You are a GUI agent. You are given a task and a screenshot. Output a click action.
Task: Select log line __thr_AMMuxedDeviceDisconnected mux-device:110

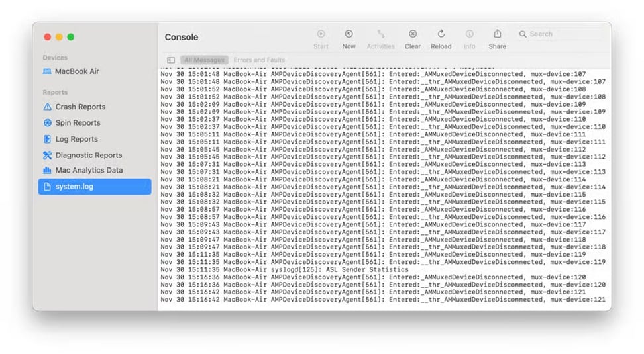384,127
